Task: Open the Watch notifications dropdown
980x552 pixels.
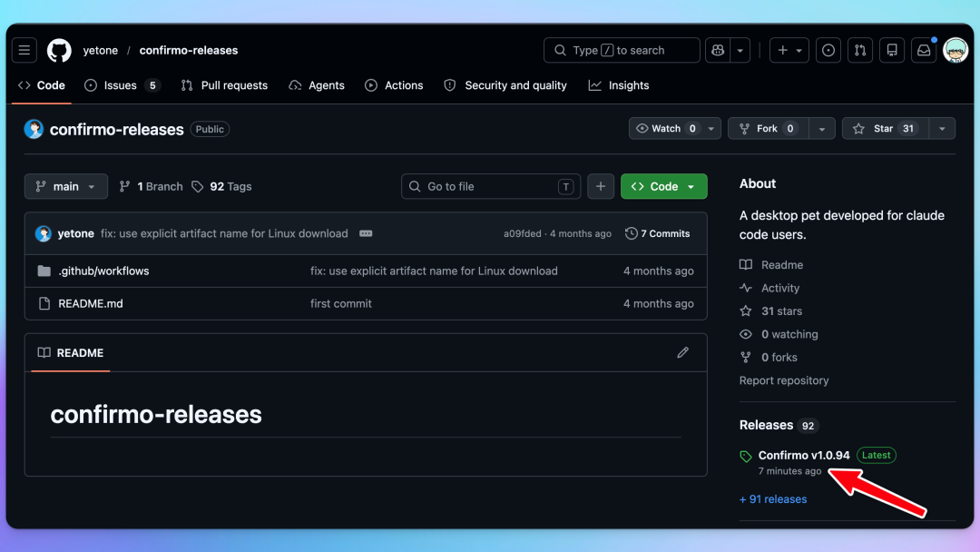Action: click(x=675, y=128)
